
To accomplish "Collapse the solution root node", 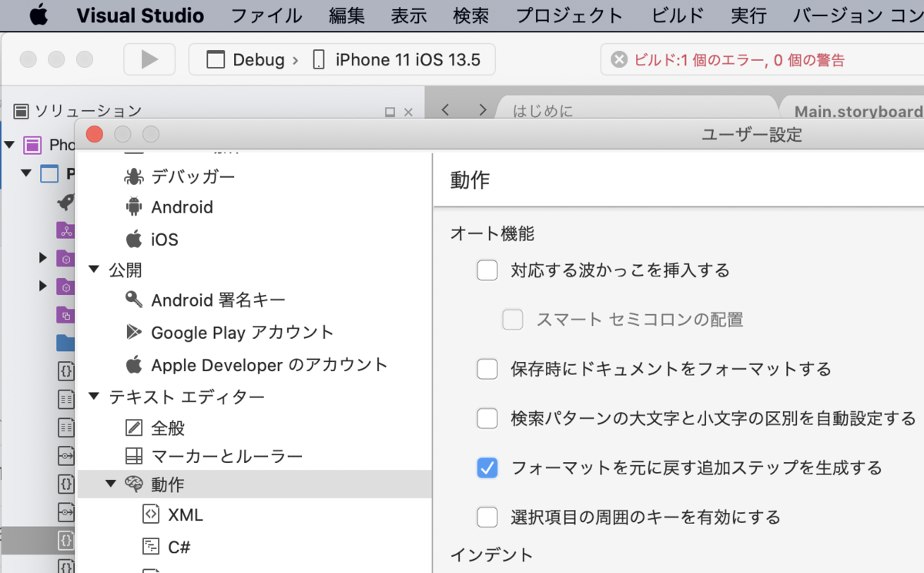I will pos(9,144).
